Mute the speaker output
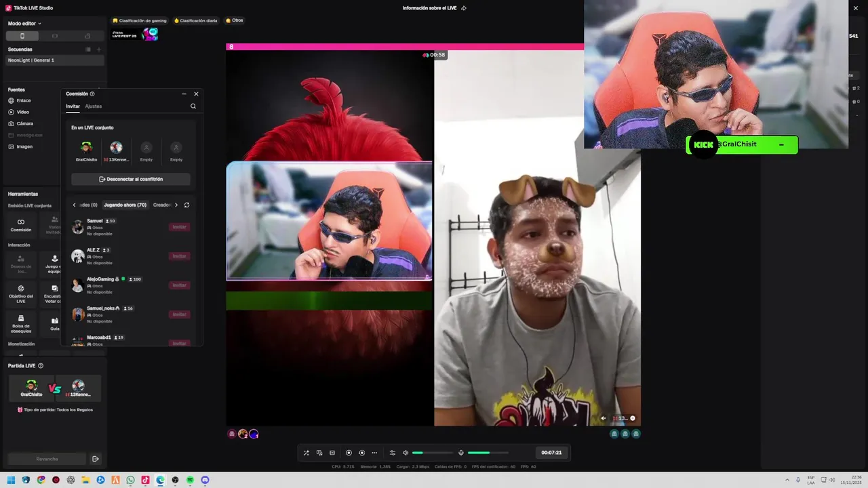Viewport: 868px width, 488px height. coord(406,453)
